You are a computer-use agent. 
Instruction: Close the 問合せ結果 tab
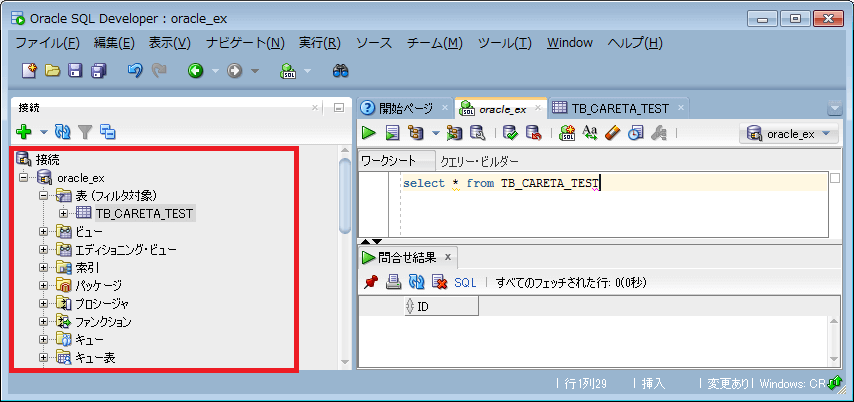click(448, 257)
